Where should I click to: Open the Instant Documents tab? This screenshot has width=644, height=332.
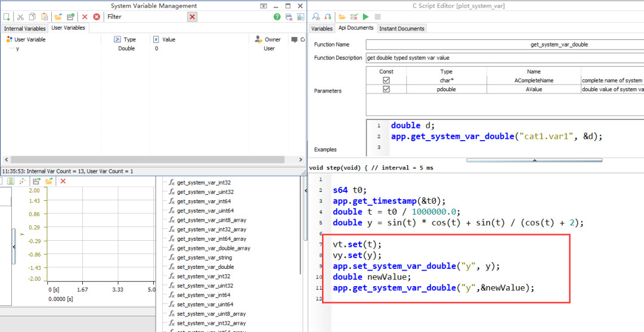coord(401,28)
